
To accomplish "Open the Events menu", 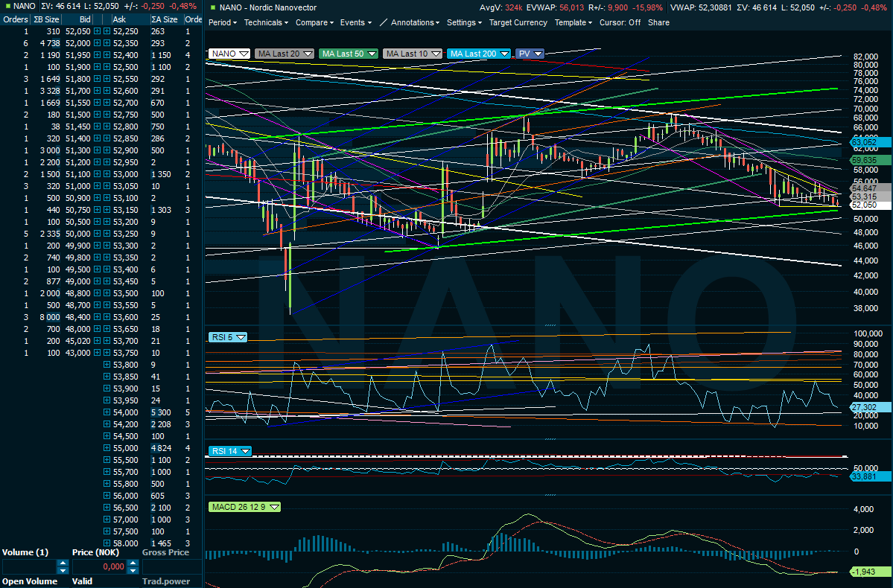I will (355, 23).
